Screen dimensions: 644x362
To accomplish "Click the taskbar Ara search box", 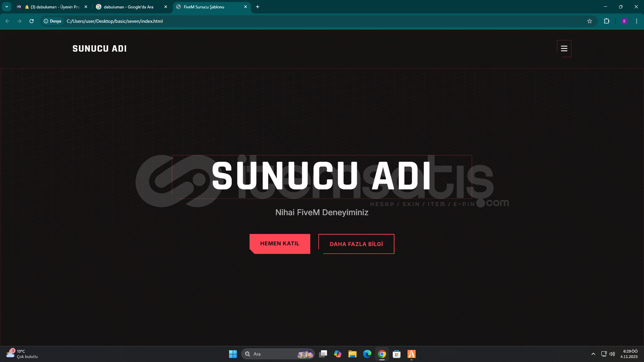I will [x=272, y=354].
